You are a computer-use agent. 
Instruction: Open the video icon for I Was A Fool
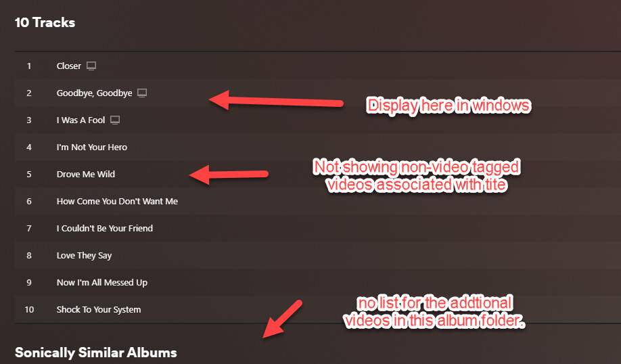(115, 120)
